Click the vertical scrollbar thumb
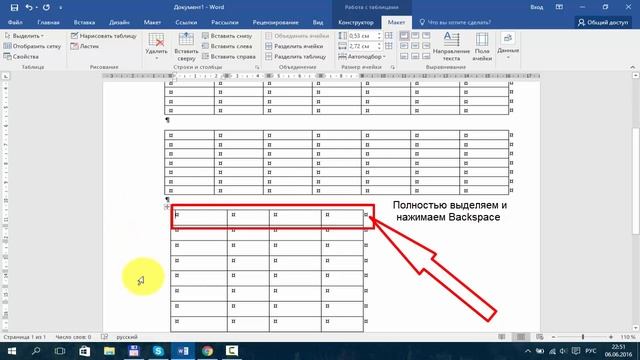 [636, 181]
